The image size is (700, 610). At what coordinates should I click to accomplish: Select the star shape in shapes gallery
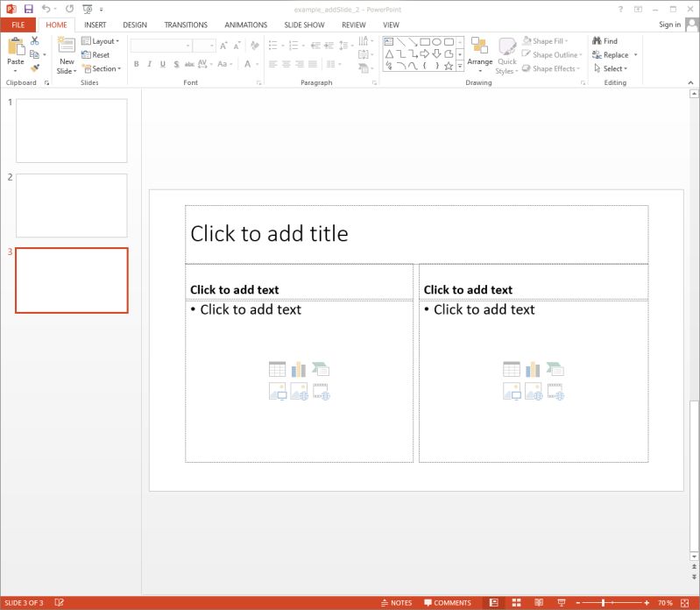tap(449, 66)
